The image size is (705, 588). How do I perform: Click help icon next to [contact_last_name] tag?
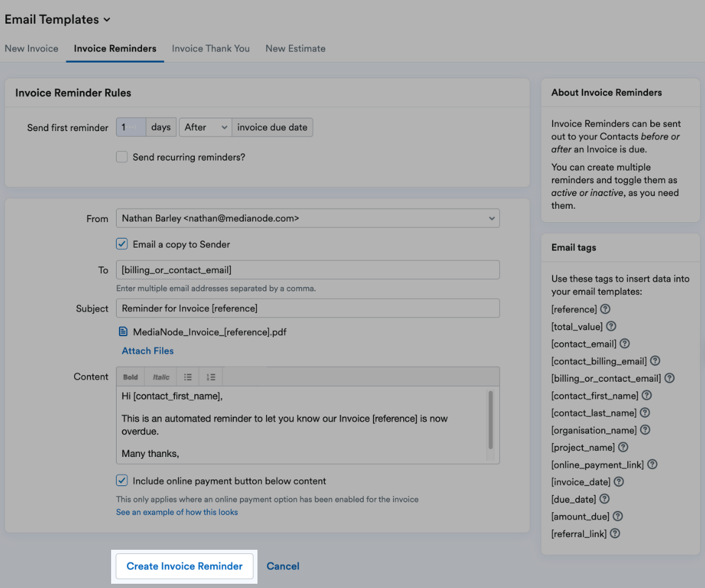tap(645, 413)
